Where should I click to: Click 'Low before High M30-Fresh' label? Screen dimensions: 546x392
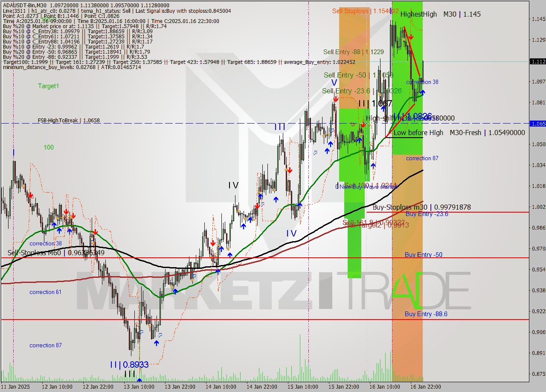click(x=459, y=133)
